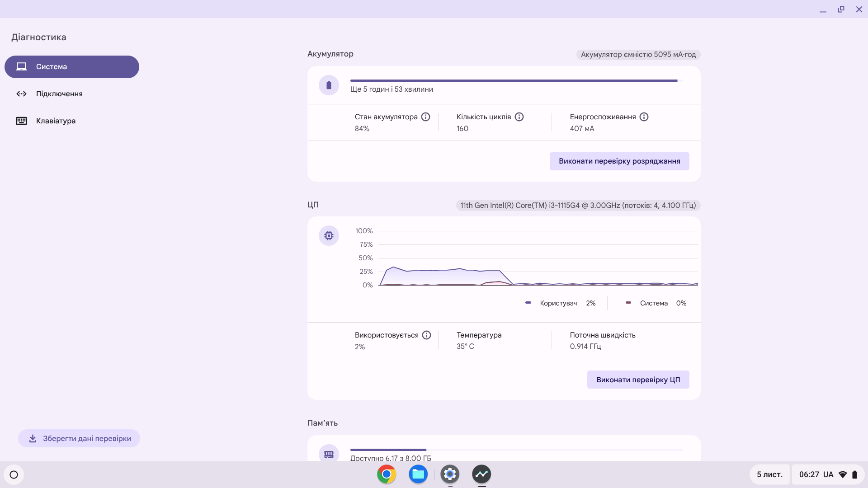Viewport: 868px width, 488px height.
Task: Select the Система tab in sidebar
Action: (72, 67)
